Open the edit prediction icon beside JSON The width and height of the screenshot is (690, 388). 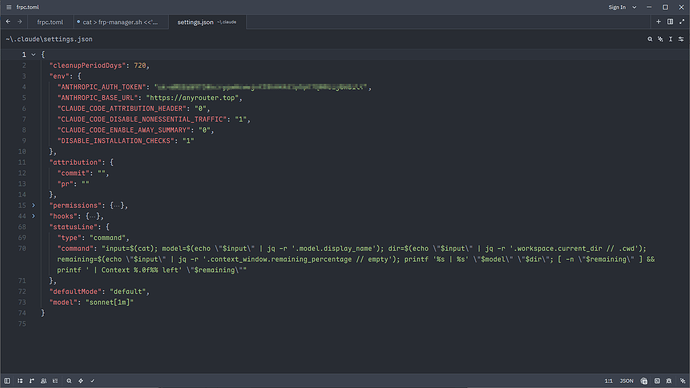(644, 381)
